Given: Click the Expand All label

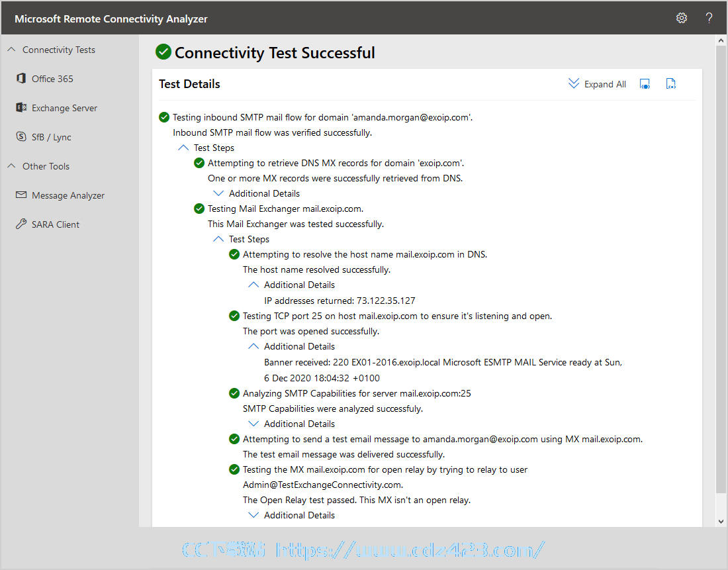Looking at the screenshot, I should (605, 84).
